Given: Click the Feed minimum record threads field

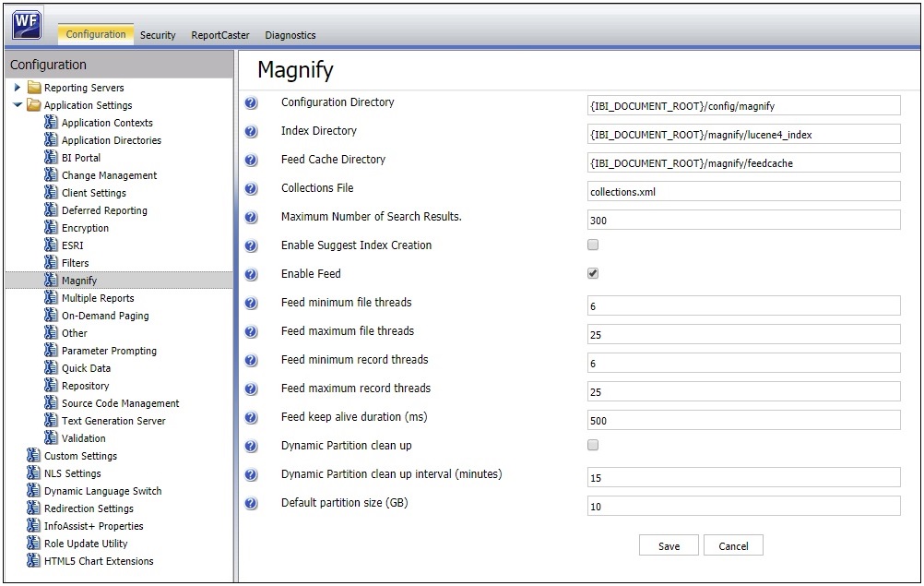Looking at the screenshot, I should [x=743, y=364].
